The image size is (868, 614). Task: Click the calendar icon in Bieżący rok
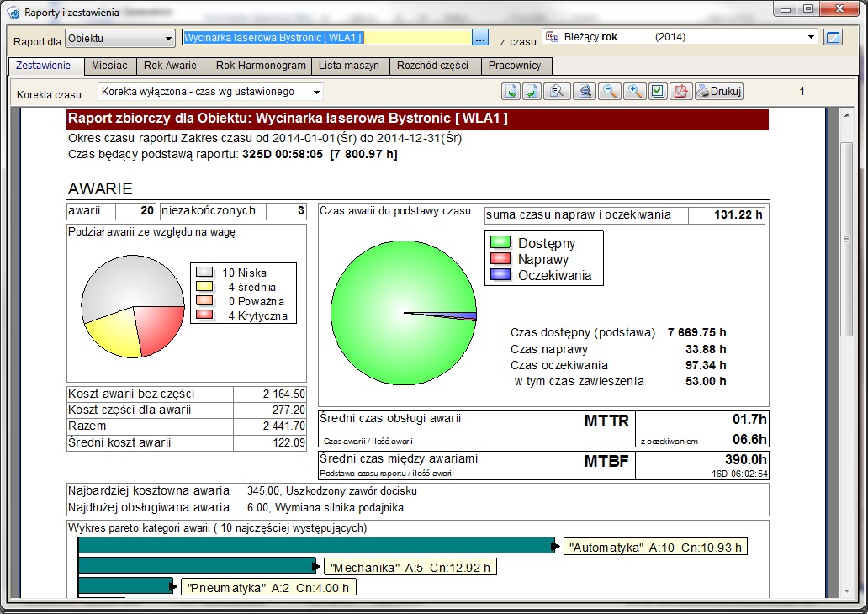pos(552,37)
